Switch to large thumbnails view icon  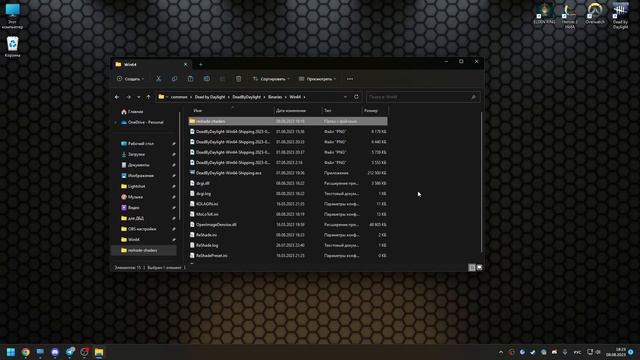pos(479,267)
